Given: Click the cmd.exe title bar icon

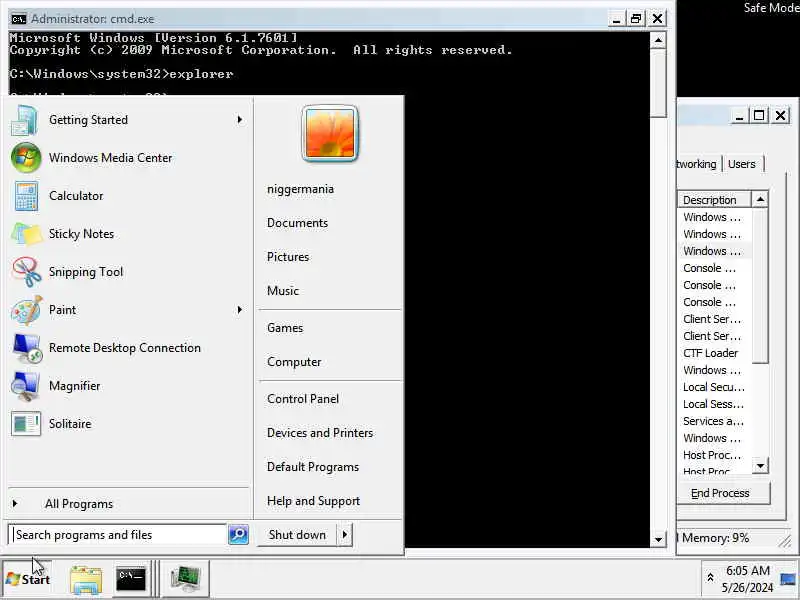Looking at the screenshot, I should [19, 19].
